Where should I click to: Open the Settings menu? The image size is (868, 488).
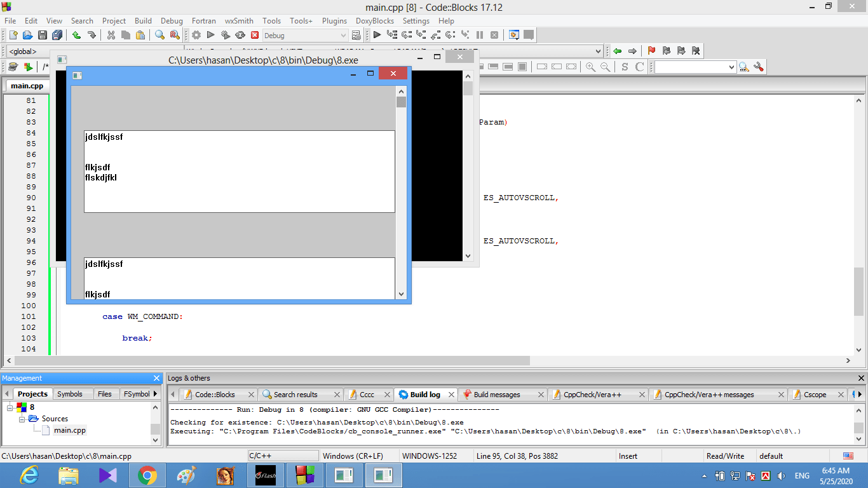416,21
